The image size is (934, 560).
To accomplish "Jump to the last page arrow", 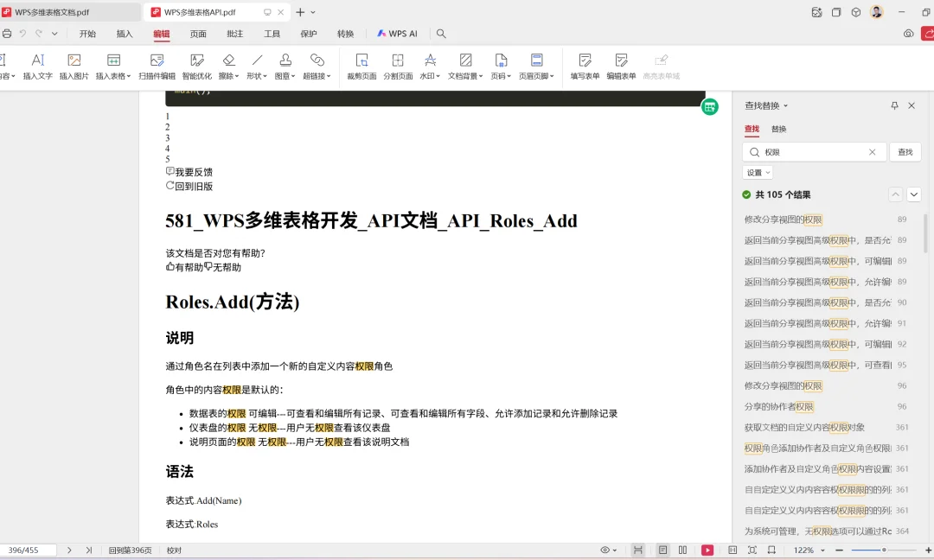I will [x=89, y=550].
